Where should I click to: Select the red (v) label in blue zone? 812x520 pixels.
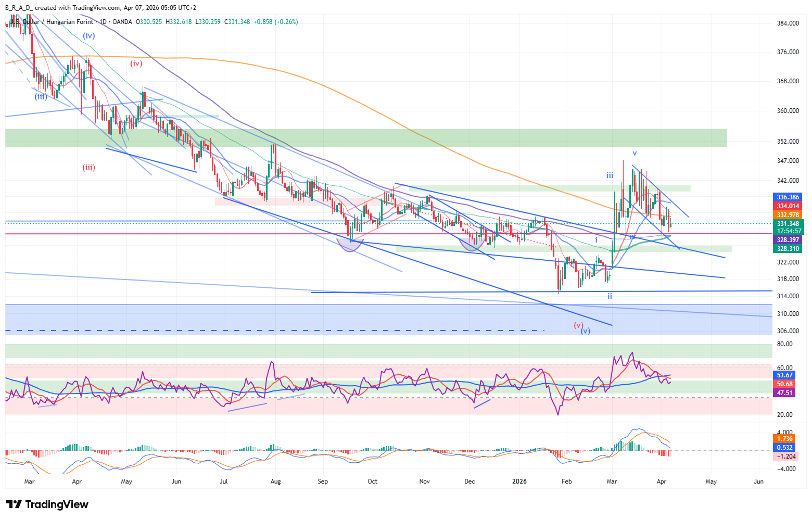pos(578,325)
